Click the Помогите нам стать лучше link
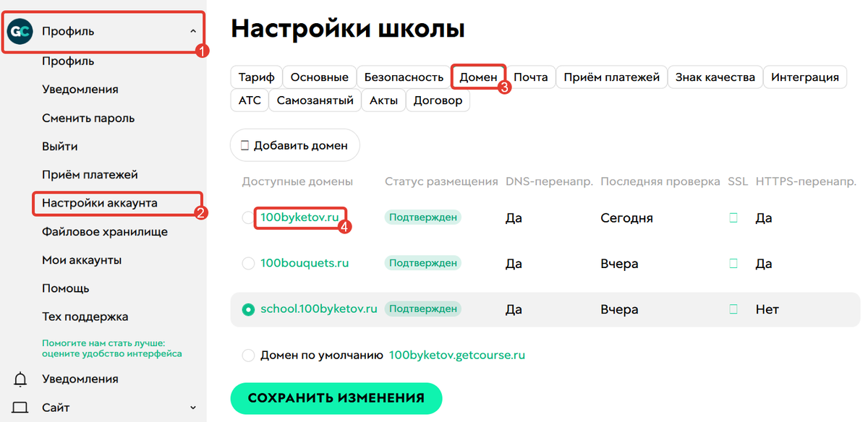Screen dimensions: 868x422 [112, 348]
